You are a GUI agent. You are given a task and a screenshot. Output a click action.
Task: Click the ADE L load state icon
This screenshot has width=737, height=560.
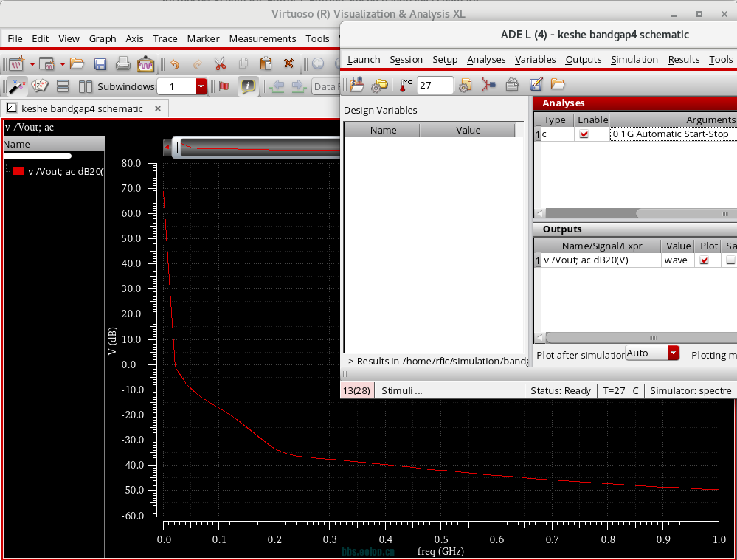click(x=357, y=85)
